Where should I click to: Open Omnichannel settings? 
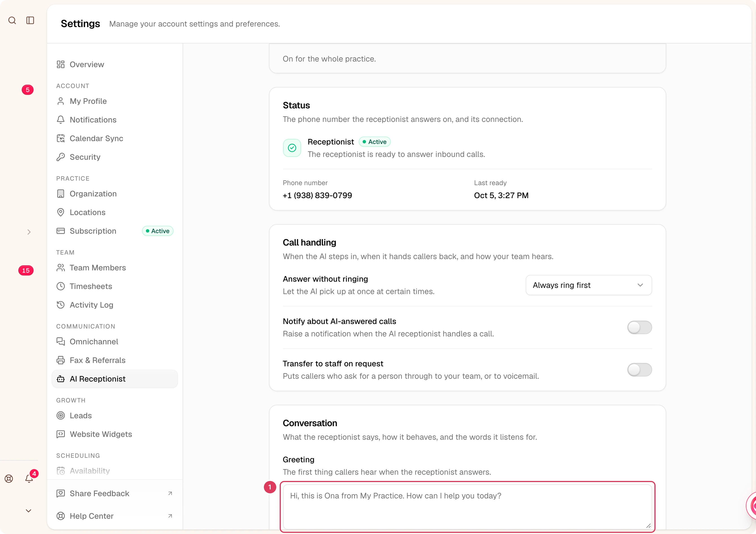[x=115, y=342]
